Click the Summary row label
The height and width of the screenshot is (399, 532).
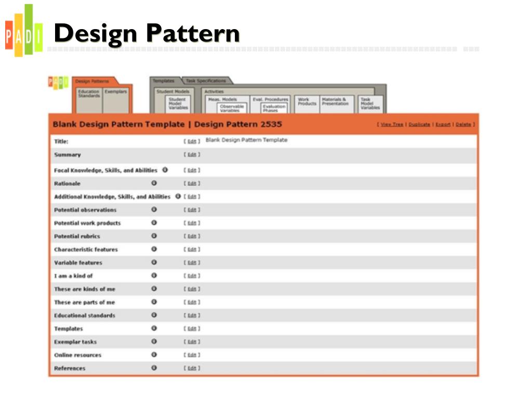pyautogui.click(x=68, y=155)
